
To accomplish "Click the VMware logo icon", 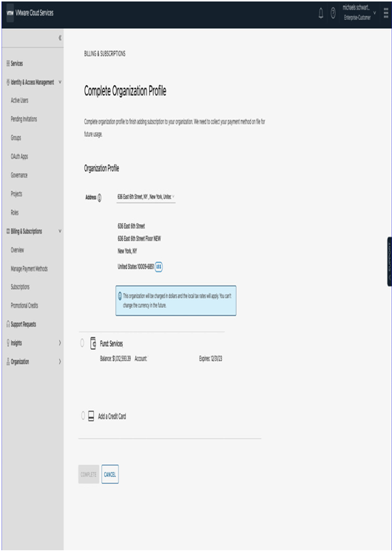I will point(10,13).
